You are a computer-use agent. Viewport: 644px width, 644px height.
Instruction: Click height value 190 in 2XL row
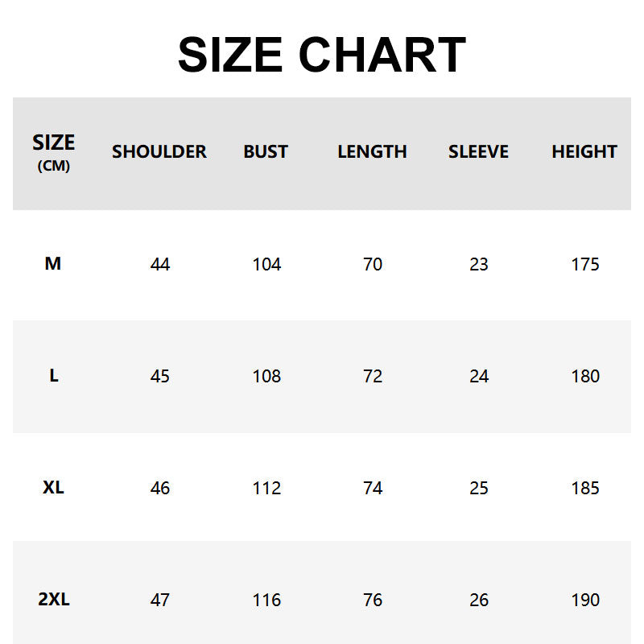pyautogui.click(x=585, y=600)
